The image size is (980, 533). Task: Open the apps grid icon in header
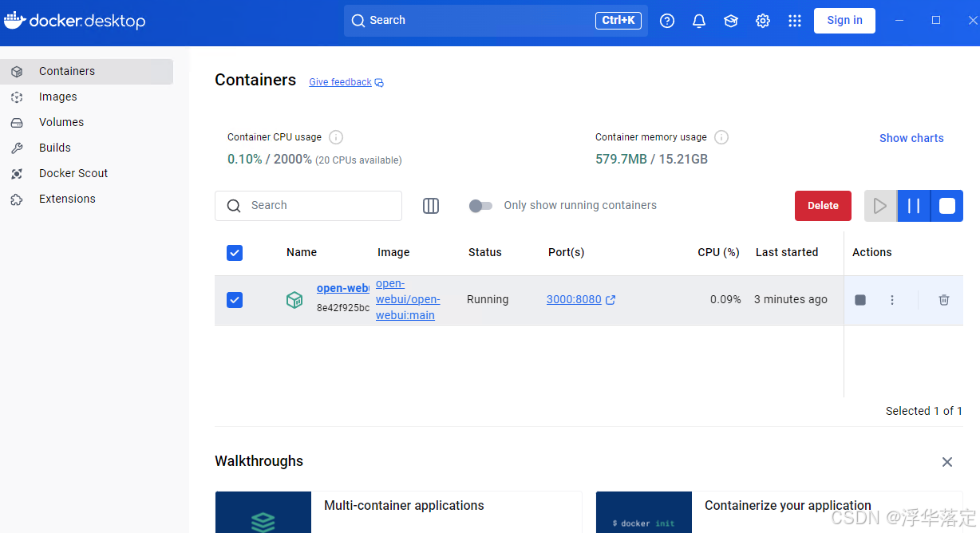point(795,21)
